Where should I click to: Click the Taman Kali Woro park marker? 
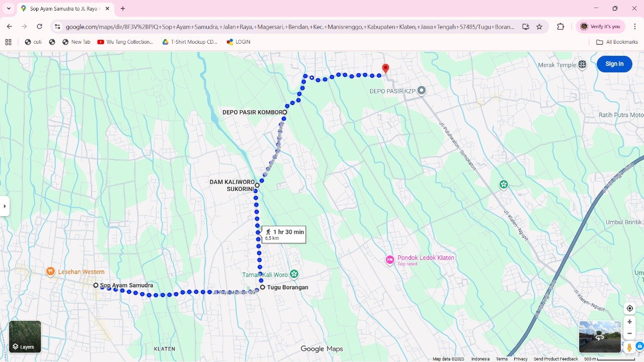pyautogui.click(x=294, y=275)
